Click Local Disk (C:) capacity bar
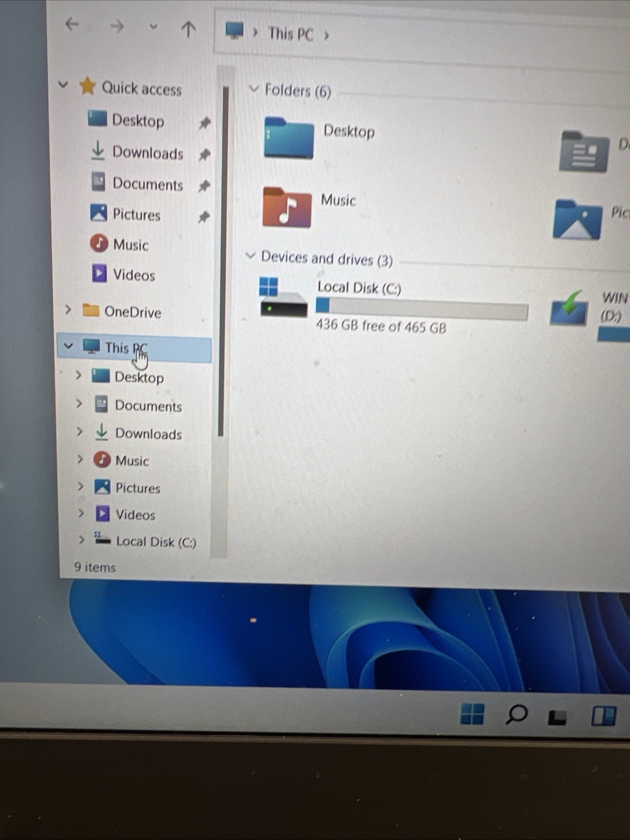The width and height of the screenshot is (630, 840). pos(422,310)
